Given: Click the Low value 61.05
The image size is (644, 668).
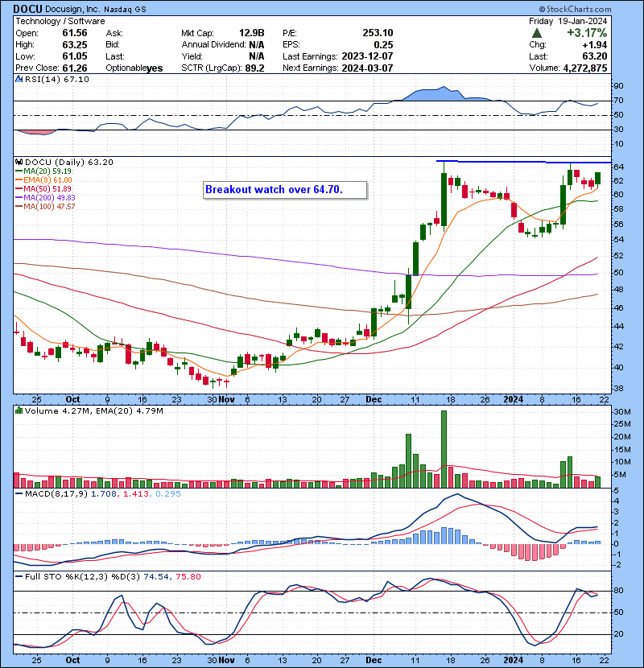Looking at the screenshot, I should click(75, 56).
